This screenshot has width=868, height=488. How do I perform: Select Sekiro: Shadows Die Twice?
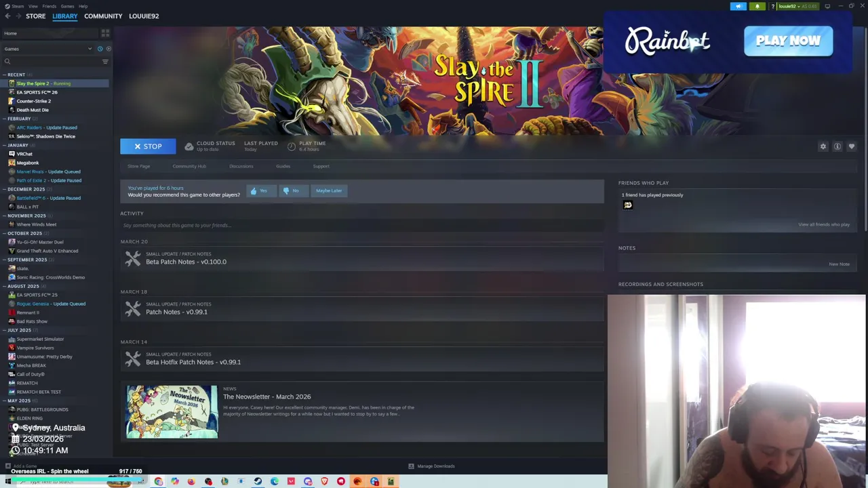point(46,136)
